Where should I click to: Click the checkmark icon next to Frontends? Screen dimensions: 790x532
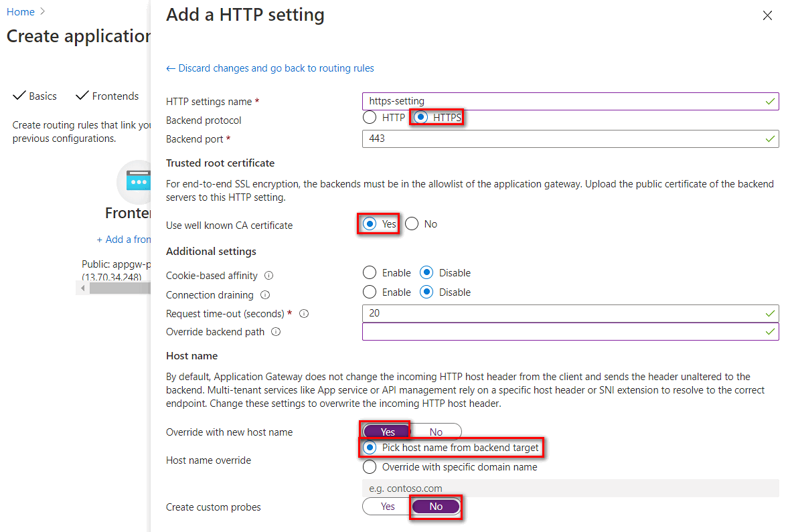pos(82,95)
